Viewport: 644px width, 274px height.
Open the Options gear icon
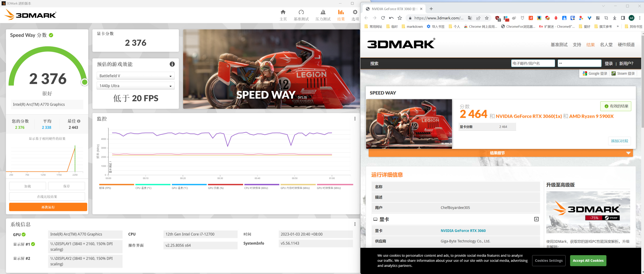355,12
